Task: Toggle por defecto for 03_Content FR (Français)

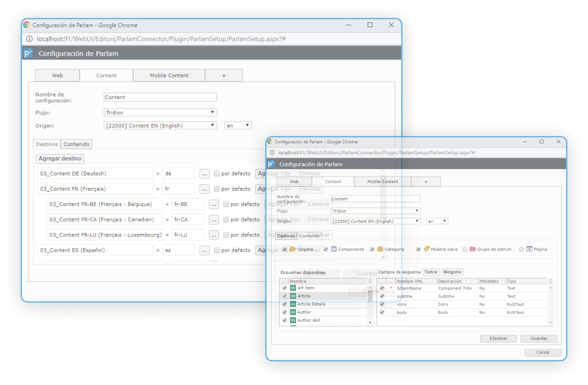Action: click(x=217, y=189)
